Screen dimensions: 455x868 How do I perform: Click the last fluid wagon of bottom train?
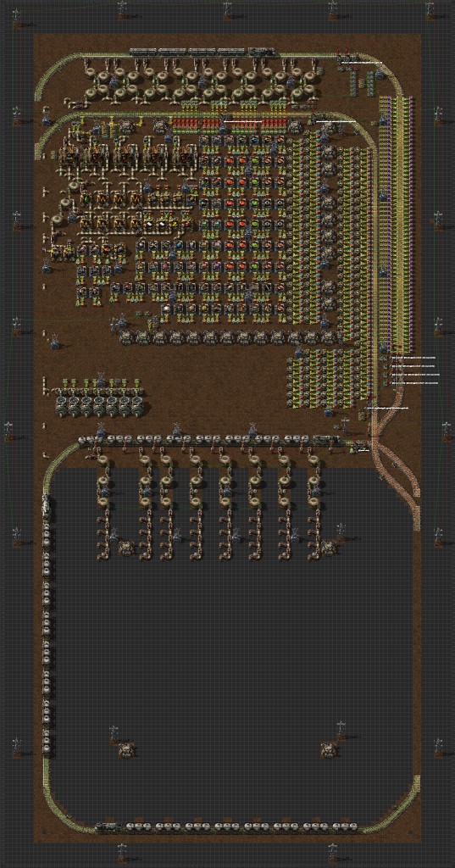[344, 826]
